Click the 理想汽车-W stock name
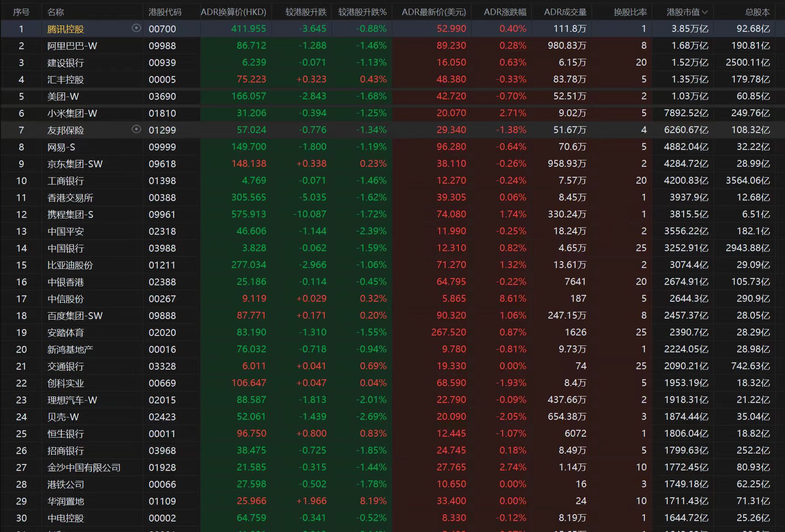785x532 pixels. (x=72, y=400)
